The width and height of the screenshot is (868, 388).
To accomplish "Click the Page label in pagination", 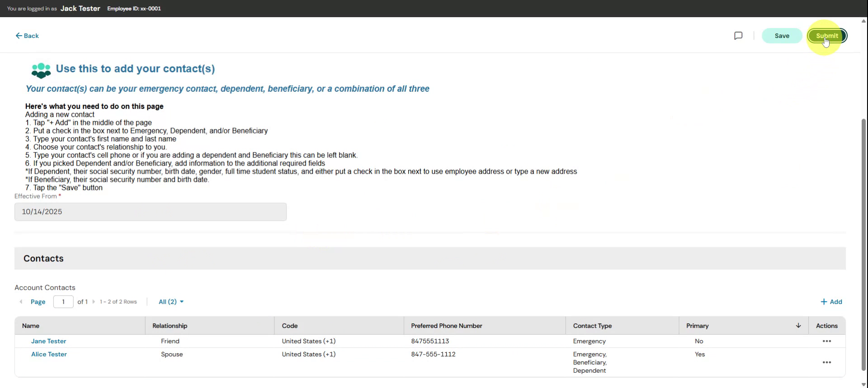I will click(x=38, y=302).
